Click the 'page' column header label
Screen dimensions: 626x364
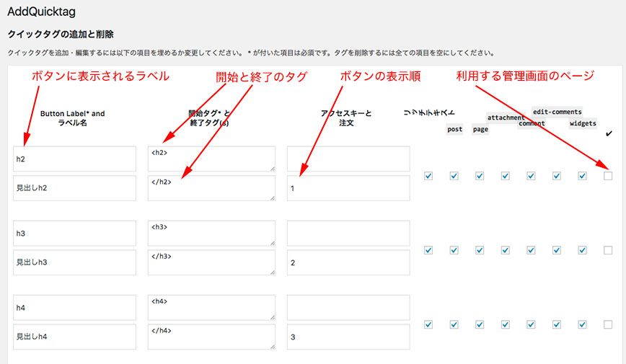(480, 129)
